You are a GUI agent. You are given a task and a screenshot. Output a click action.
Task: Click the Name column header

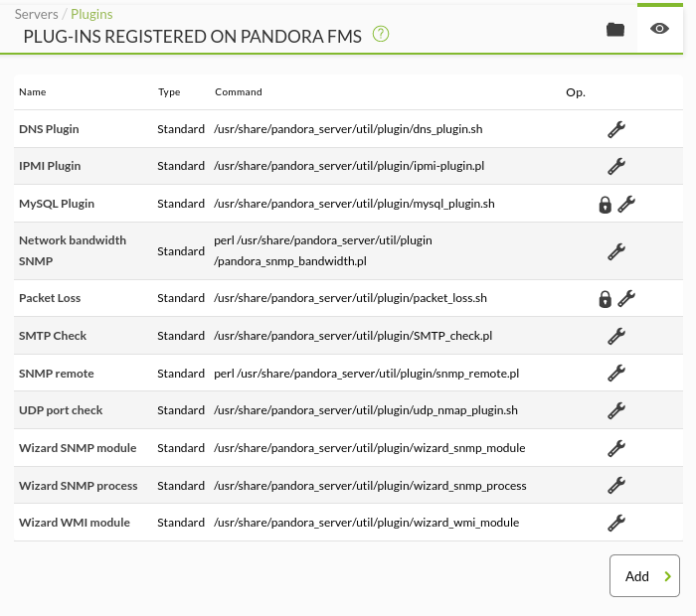tap(33, 92)
